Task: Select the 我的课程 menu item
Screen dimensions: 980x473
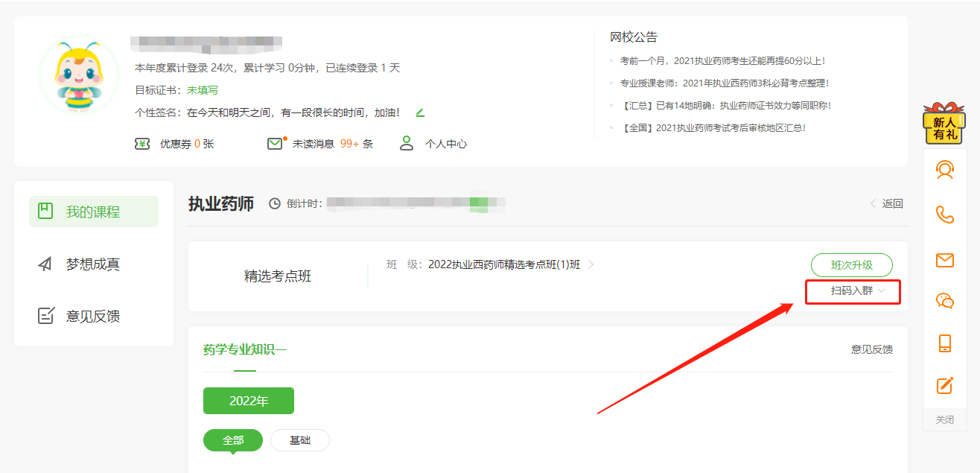Action: click(93, 212)
